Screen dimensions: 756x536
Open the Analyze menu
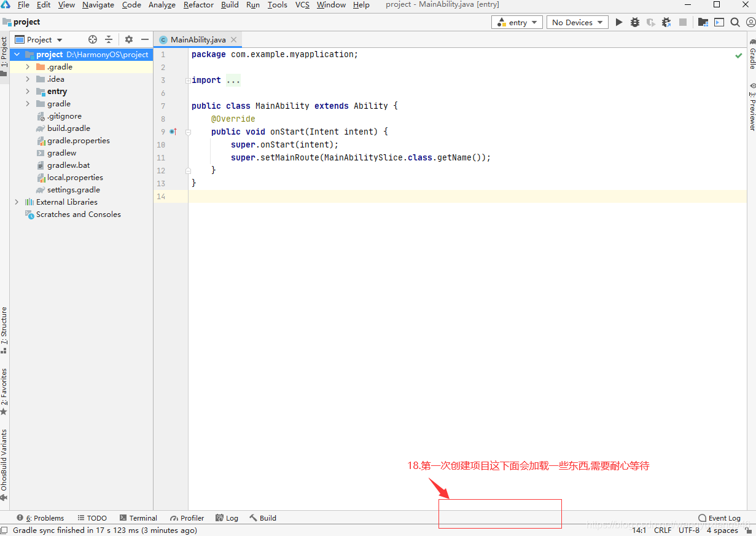tap(162, 5)
